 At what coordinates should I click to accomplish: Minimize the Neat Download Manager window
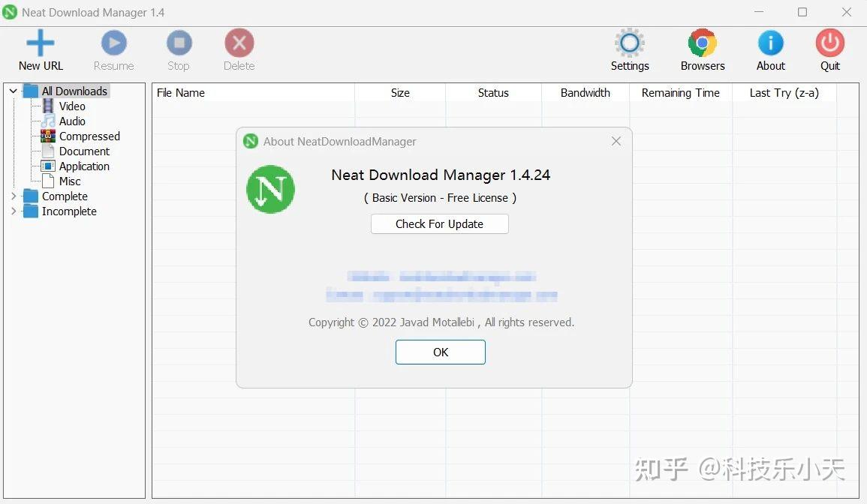(x=759, y=12)
